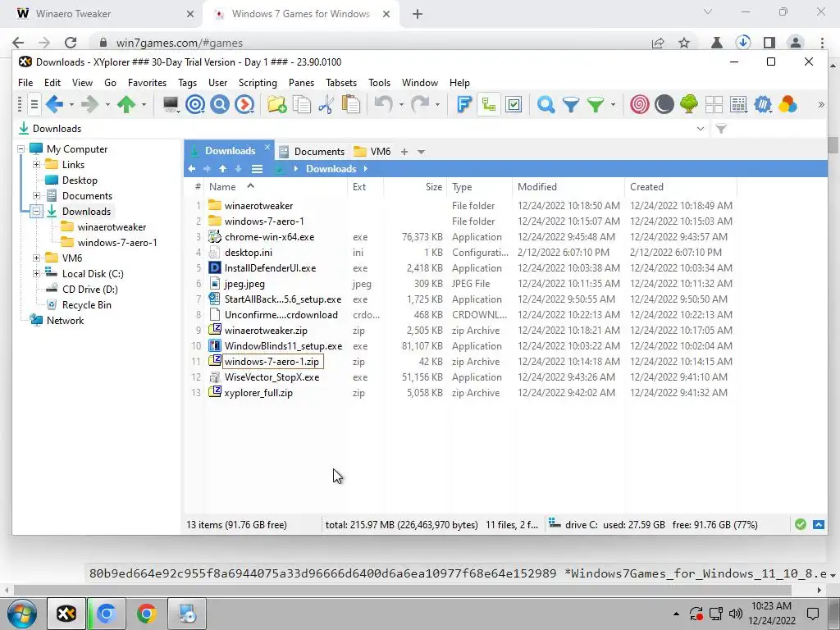Image resolution: width=840 pixels, height=630 pixels.
Task: Select xyplorer_full.zip file
Action: pos(258,393)
